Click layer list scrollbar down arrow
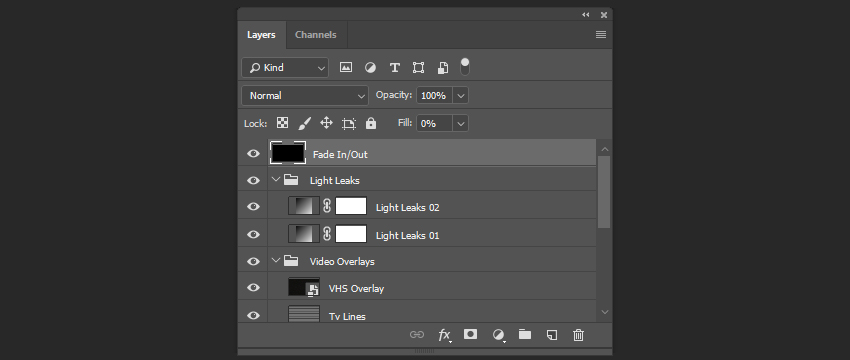 coord(605,312)
